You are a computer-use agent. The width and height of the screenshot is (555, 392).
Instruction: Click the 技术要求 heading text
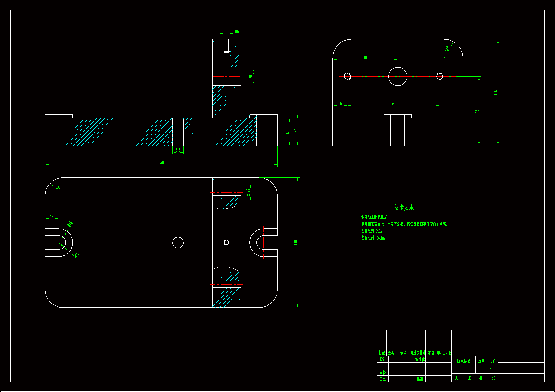pos(404,208)
